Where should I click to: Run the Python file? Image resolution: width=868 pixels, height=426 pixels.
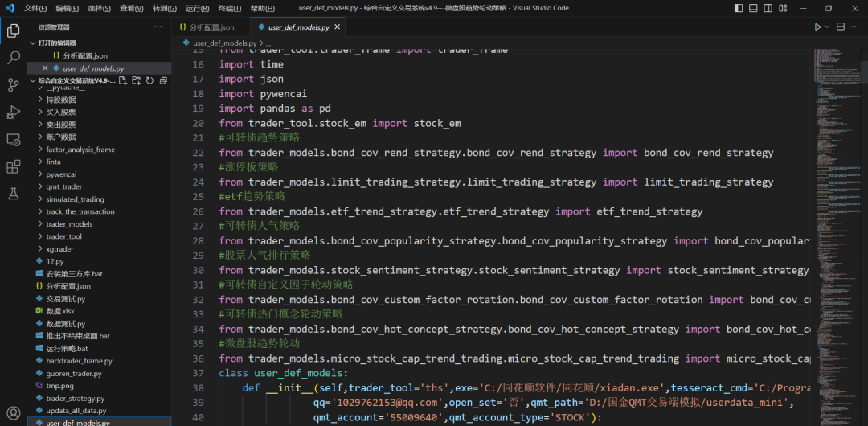click(817, 27)
